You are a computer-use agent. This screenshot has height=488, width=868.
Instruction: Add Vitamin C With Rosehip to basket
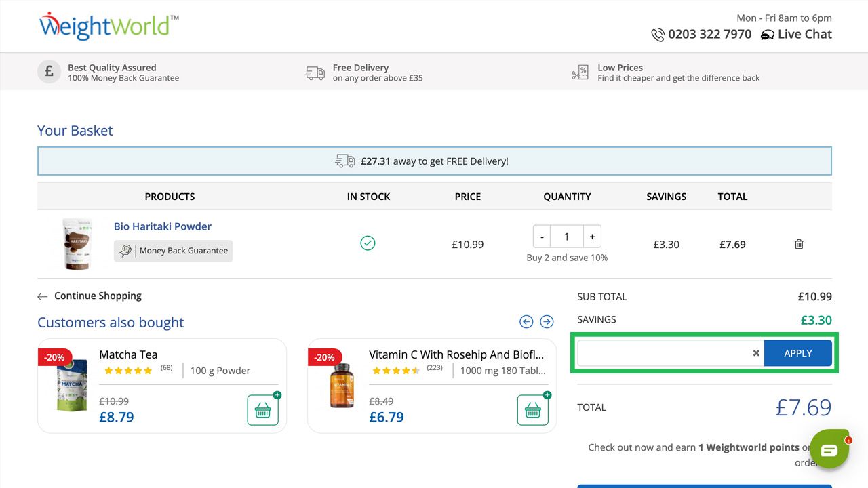tap(532, 410)
